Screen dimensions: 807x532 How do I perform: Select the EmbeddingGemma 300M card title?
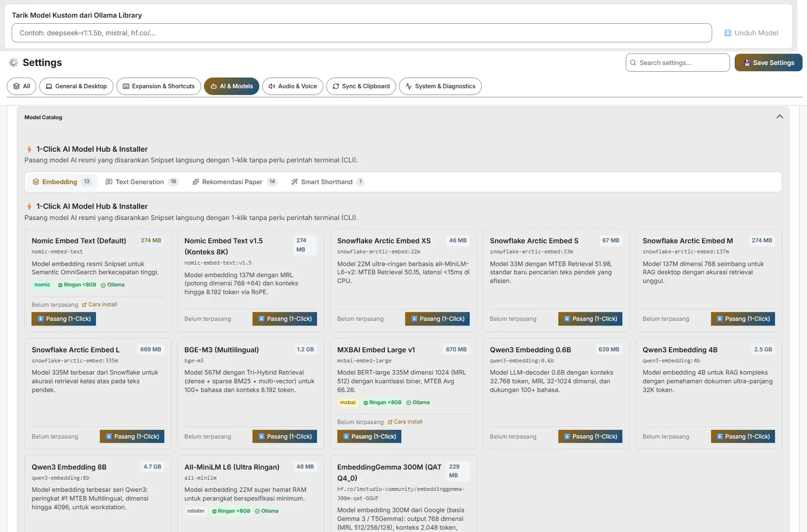389,472
